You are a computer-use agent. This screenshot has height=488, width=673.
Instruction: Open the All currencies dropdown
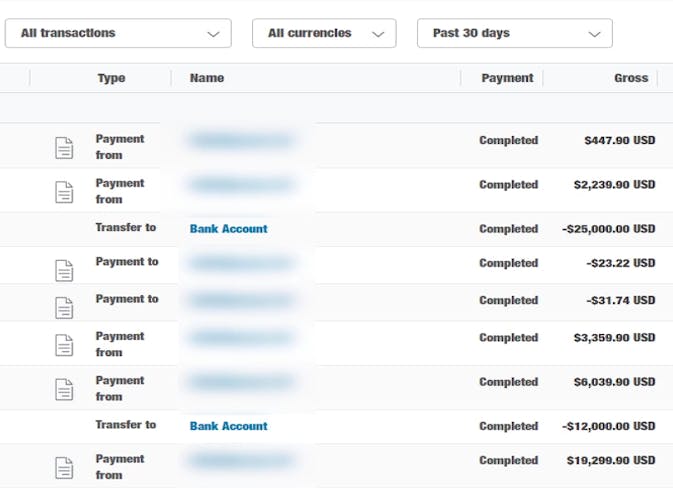coord(324,33)
